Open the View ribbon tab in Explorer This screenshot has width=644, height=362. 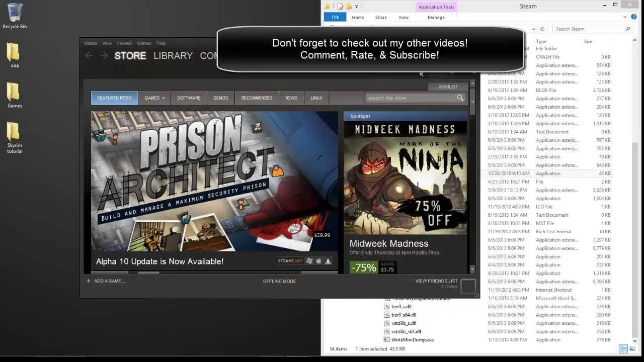[x=404, y=18]
